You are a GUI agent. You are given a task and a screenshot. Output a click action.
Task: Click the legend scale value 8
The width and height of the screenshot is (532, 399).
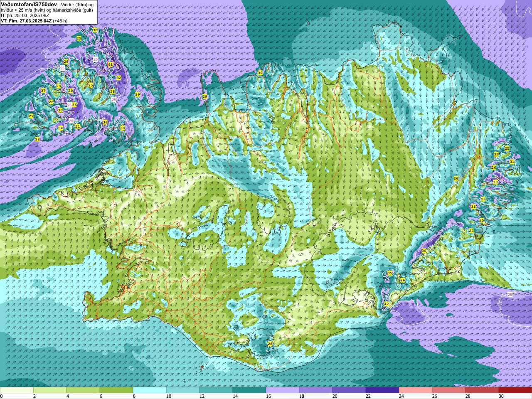point(135,396)
